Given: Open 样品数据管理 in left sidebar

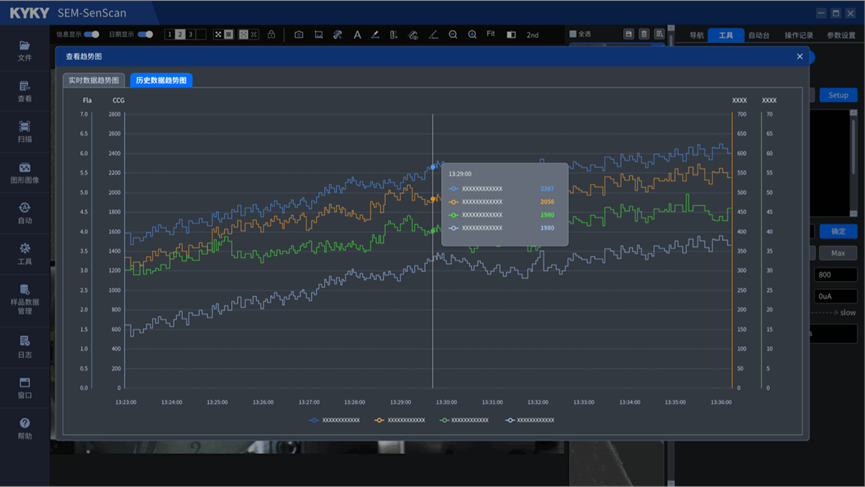Looking at the screenshot, I should pos(25,299).
